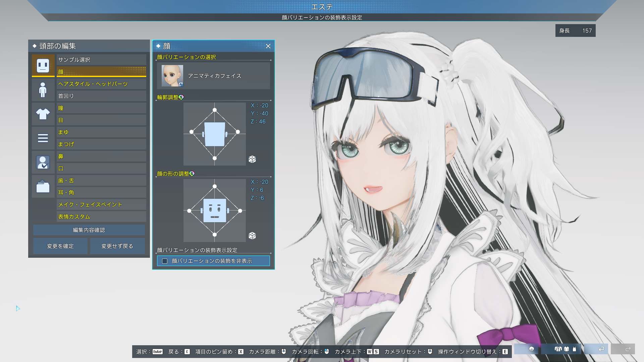The width and height of the screenshot is (644, 362).
Task: Click the 編集内容確認 button
Action: click(89, 230)
